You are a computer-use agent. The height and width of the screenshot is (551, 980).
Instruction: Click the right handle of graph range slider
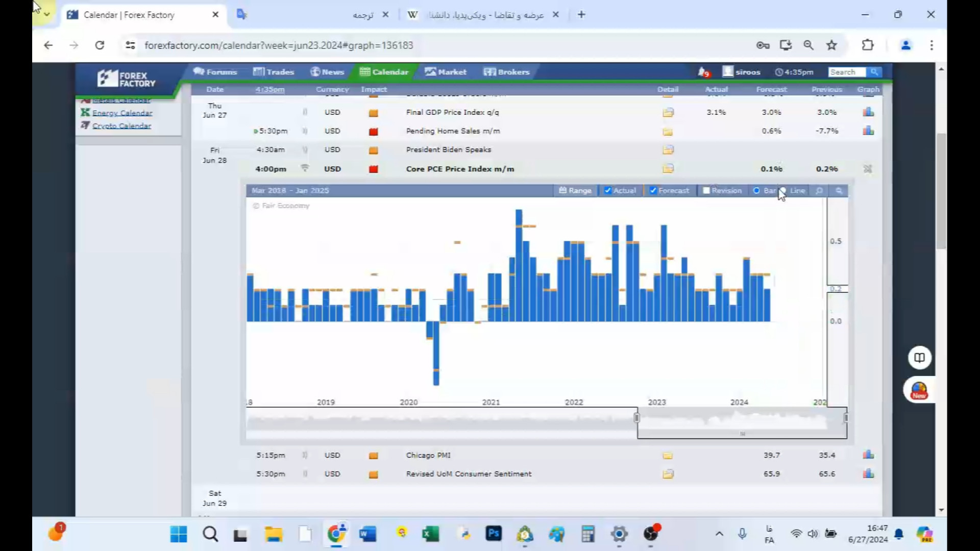846,418
